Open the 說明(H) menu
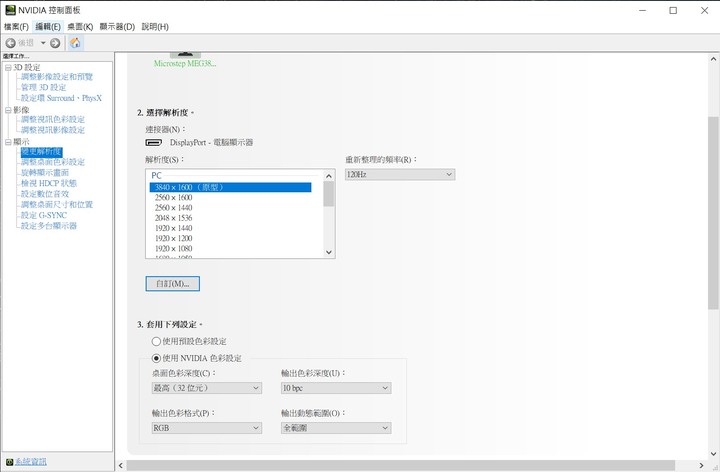Image resolution: width=720 pixels, height=472 pixels. click(x=155, y=27)
